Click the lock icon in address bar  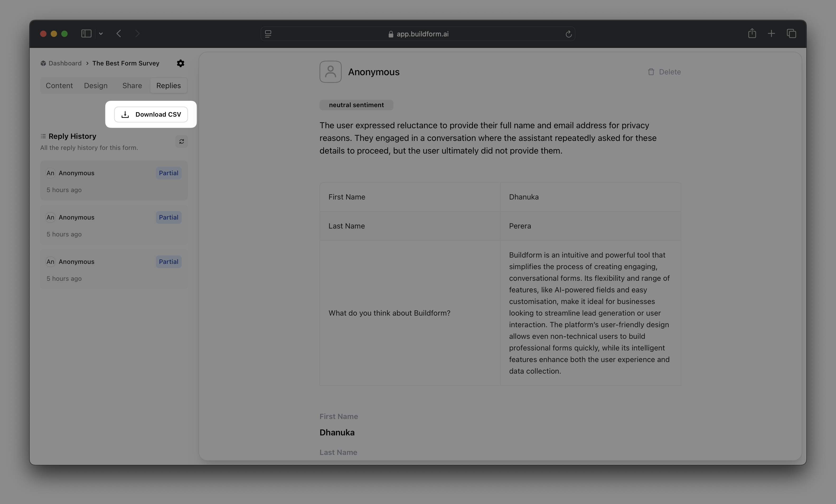pos(391,34)
